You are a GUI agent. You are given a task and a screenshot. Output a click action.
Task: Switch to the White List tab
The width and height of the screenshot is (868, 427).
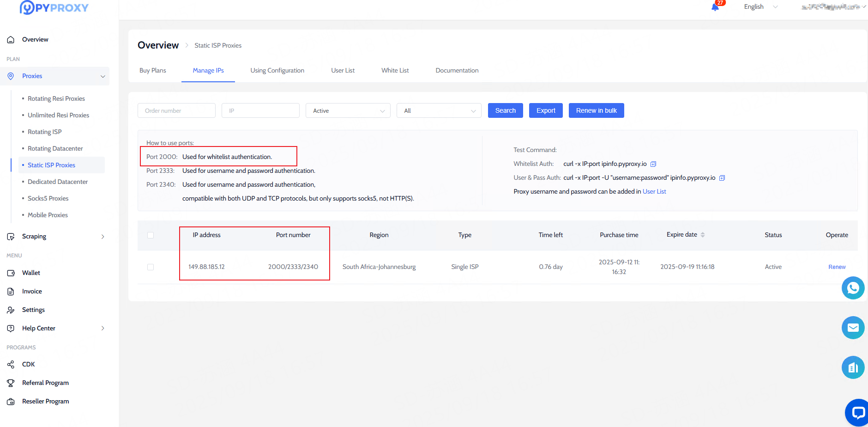(x=395, y=71)
